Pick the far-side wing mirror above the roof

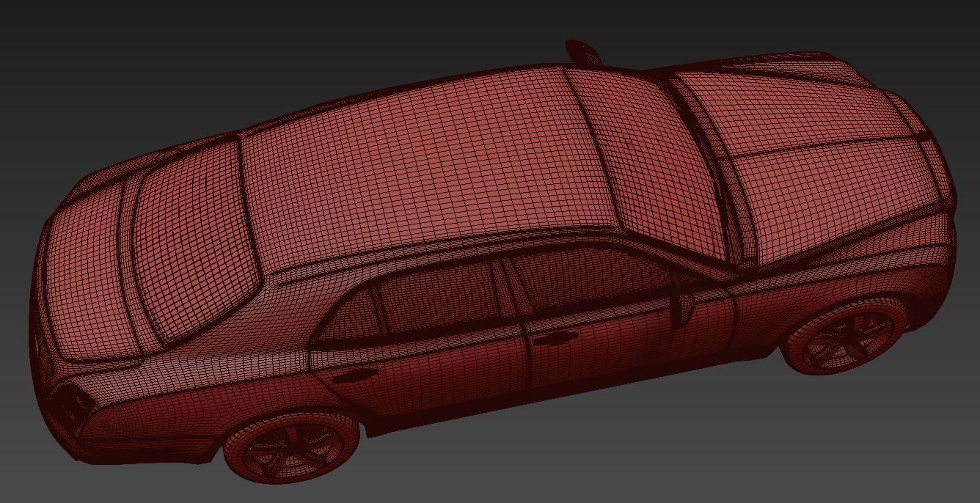coord(583,51)
